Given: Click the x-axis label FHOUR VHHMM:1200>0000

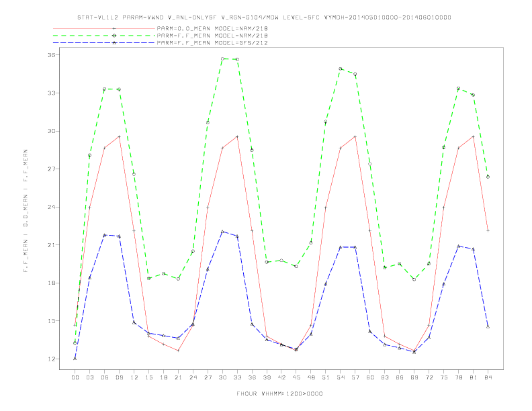Looking at the screenshot, I should 279,394.
